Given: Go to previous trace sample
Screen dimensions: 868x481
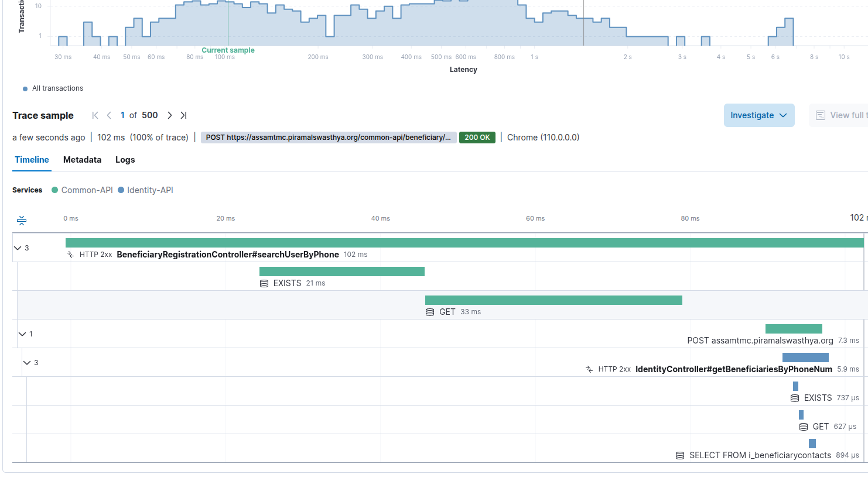Looking at the screenshot, I should click(109, 115).
